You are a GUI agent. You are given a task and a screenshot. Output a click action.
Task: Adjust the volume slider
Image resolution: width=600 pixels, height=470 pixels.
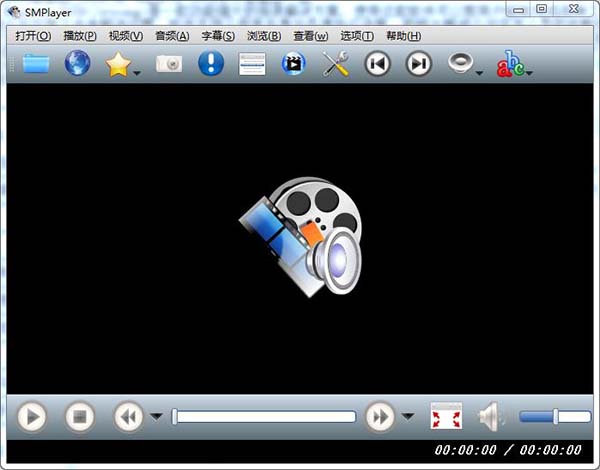tap(554, 416)
